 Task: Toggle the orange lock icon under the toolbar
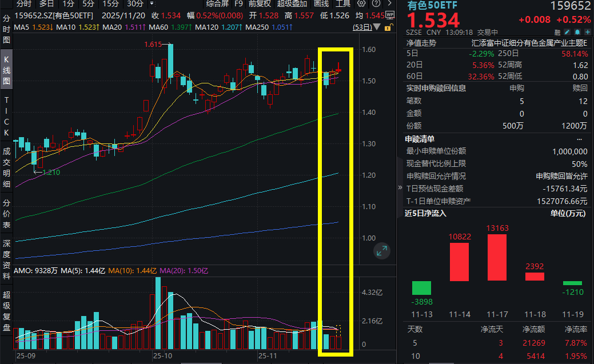[x=388, y=27]
